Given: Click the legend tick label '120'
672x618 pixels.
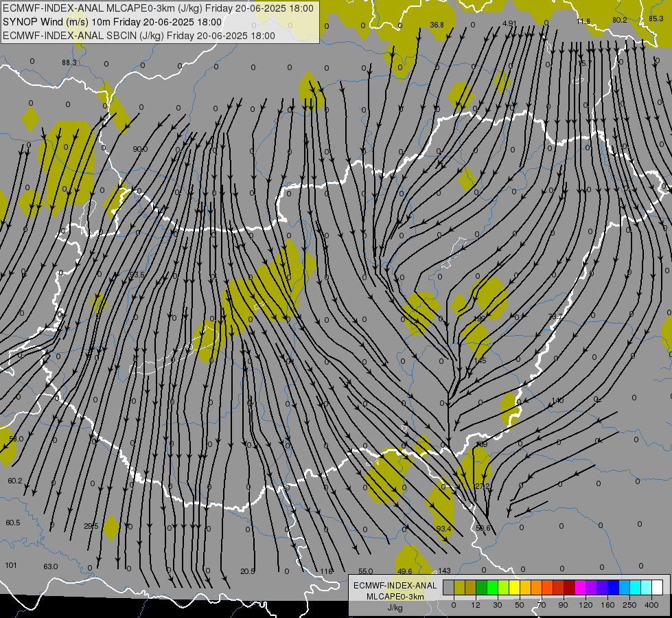Looking at the screenshot, I should (x=586, y=605).
